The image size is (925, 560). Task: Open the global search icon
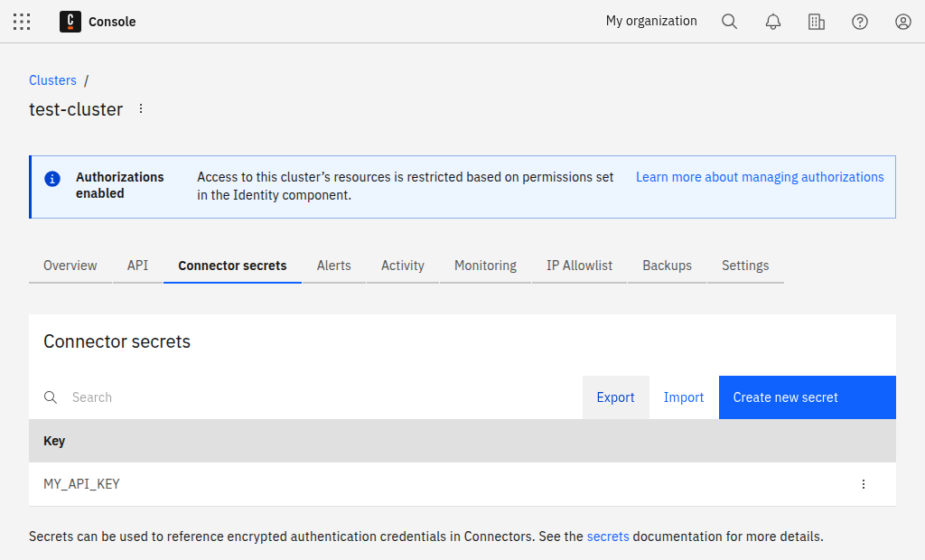[729, 22]
